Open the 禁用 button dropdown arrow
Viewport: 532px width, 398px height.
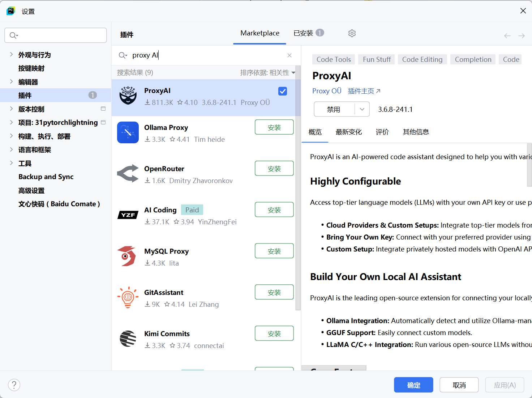pyautogui.click(x=362, y=109)
